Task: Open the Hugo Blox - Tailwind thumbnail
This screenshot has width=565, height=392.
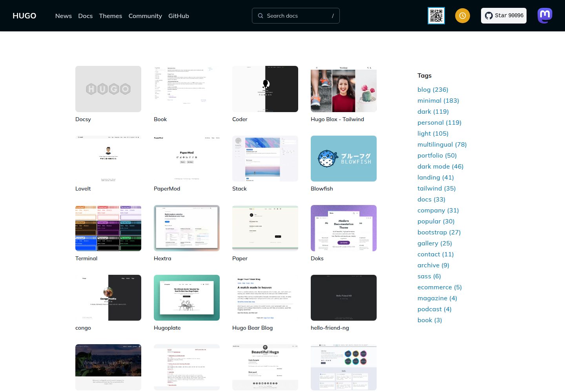Action: click(344, 89)
